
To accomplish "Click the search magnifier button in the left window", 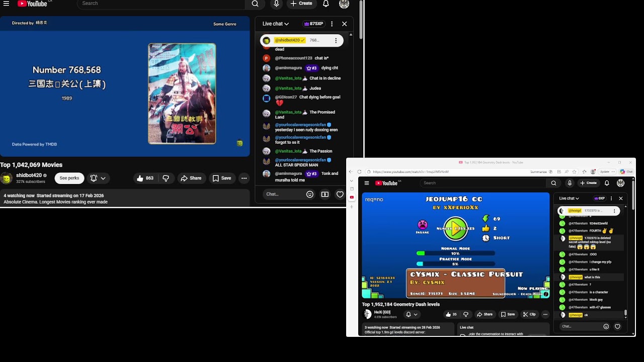I will (x=255, y=4).
